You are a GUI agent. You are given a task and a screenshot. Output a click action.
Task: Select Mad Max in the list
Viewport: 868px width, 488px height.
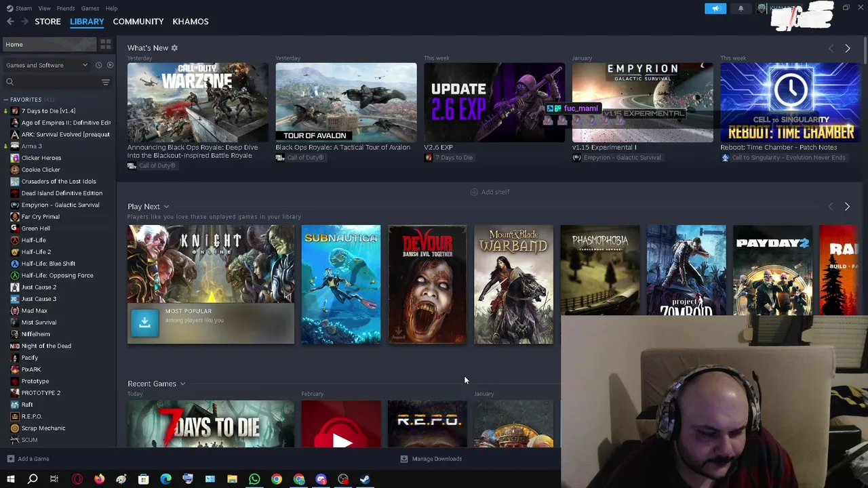click(x=34, y=310)
